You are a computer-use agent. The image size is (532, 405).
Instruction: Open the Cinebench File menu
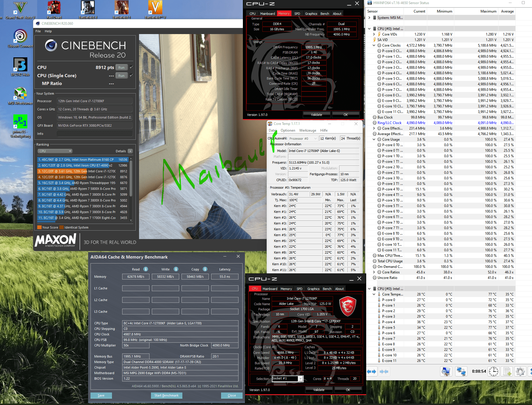coord(38,31)
